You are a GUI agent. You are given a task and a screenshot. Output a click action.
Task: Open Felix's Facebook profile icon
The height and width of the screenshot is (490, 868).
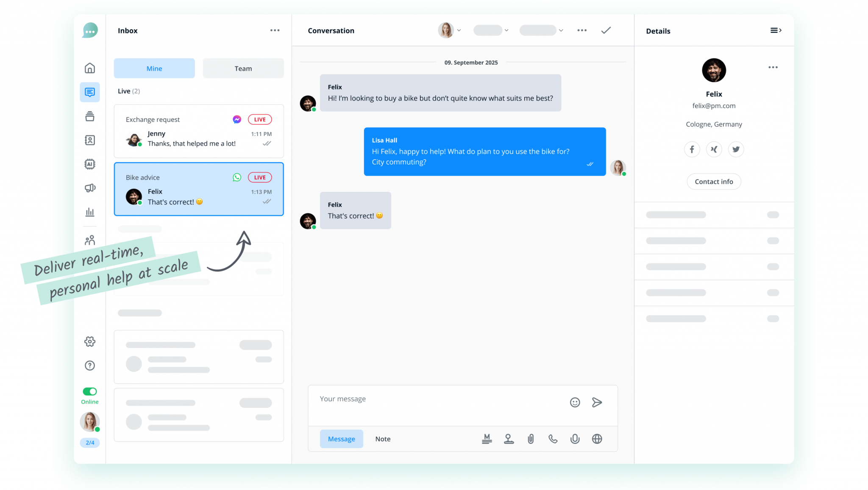[692, 149]
